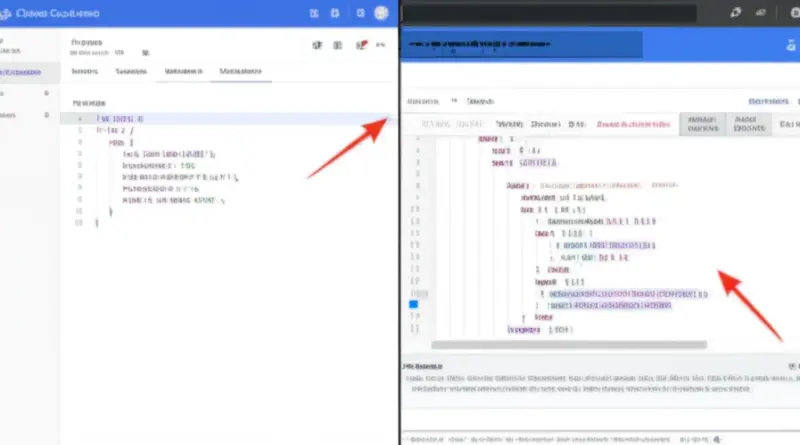Click the white icon just left of the avatar
Image resolution: width=800 pixels, height=445 pixels.
(360, 13)
